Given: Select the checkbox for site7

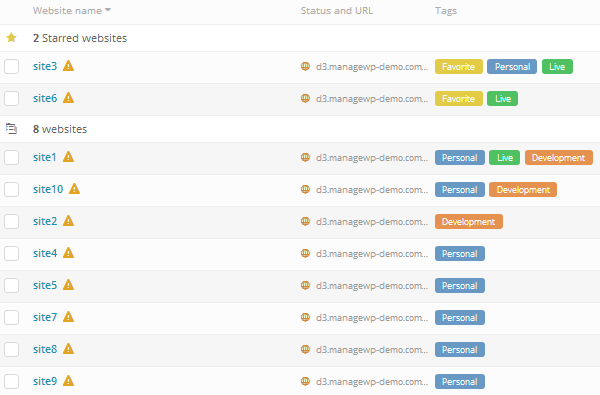Looking at the screenshot, I should [x=11, y=317].
